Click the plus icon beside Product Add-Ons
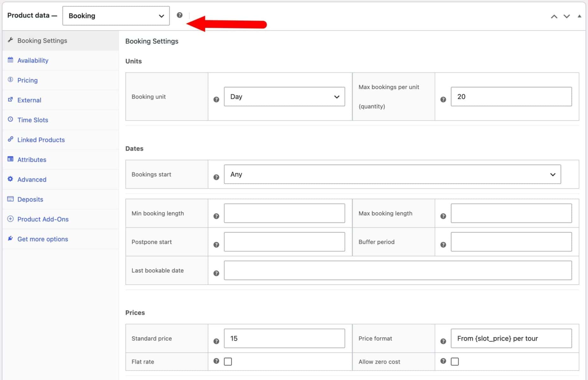The width and height of the screenshot is (588, 380). [10, 219]
